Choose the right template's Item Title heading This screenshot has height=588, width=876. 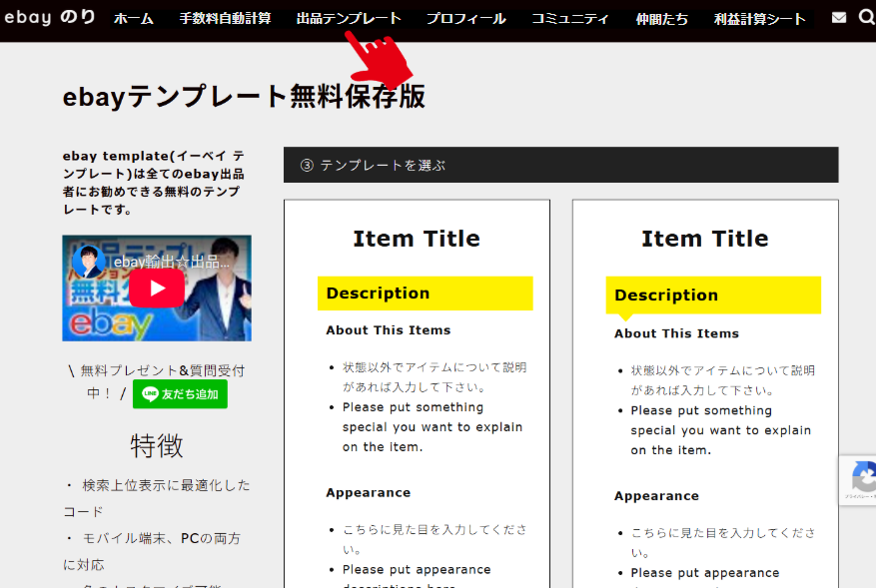coord(704,239)
